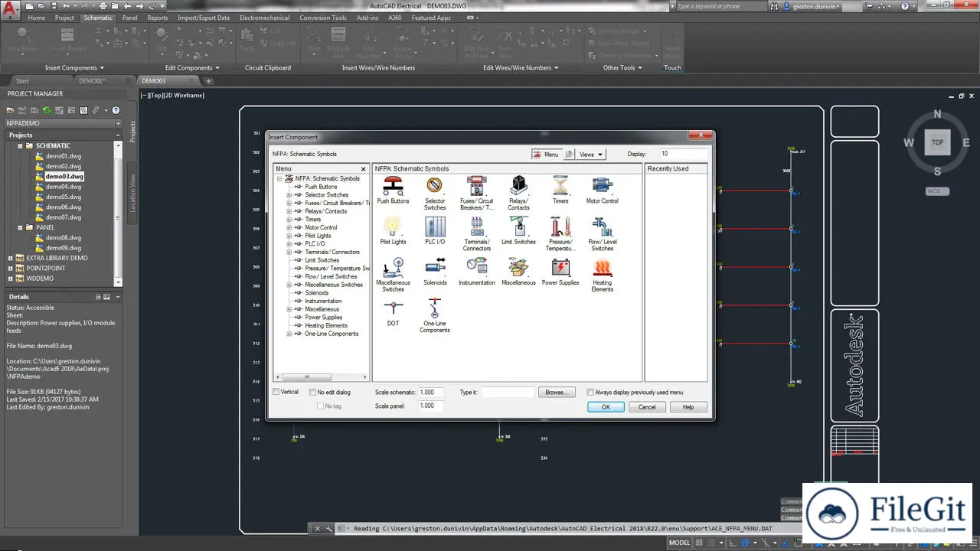Viewport: 980px width, 551px height.
Task: Open the Import/Export Data ribbon tab
Action: coord(204,18)
